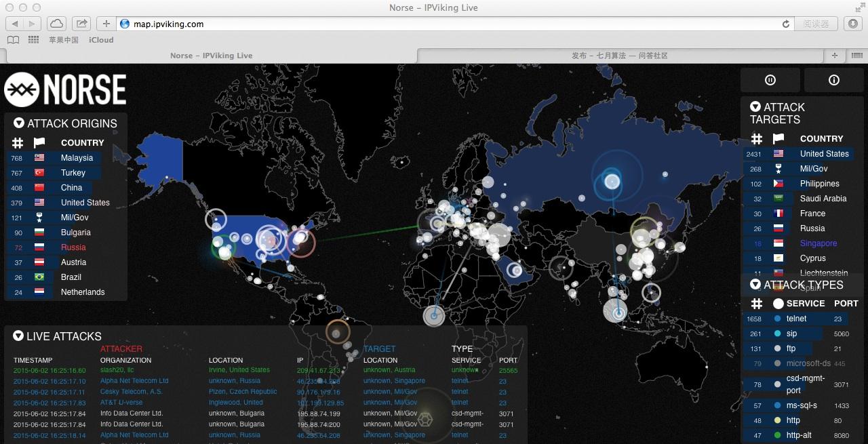Click telnet color dot in Attack Types
The image size is (868, 444).
(777, 319)
